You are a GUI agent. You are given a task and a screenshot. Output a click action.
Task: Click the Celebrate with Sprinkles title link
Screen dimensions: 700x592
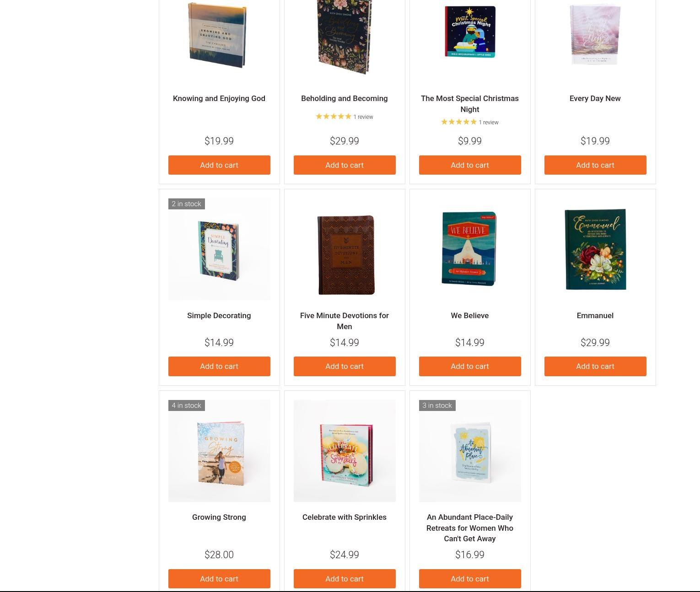[x=345, y=517]
